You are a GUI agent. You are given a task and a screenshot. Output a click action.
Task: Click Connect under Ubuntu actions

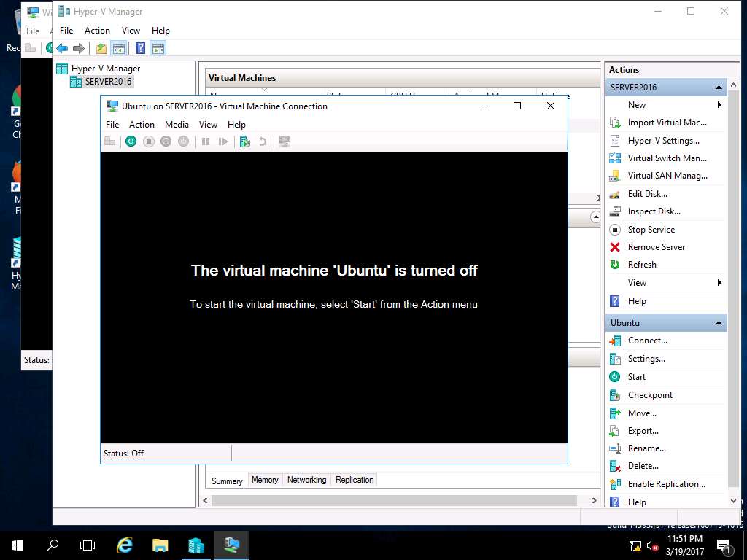(x=647, y=341)
